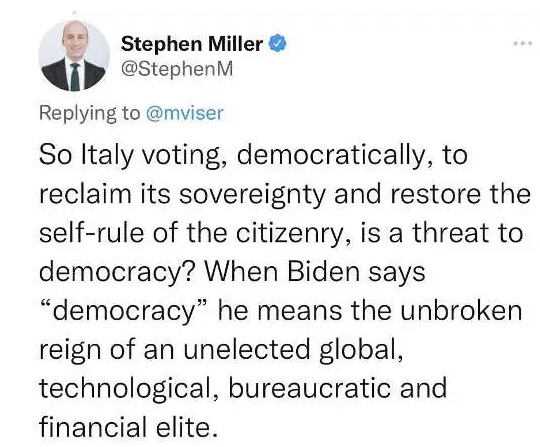
Task: Click the word 'sovereignty' in the tweet
Action: point(252,195)
